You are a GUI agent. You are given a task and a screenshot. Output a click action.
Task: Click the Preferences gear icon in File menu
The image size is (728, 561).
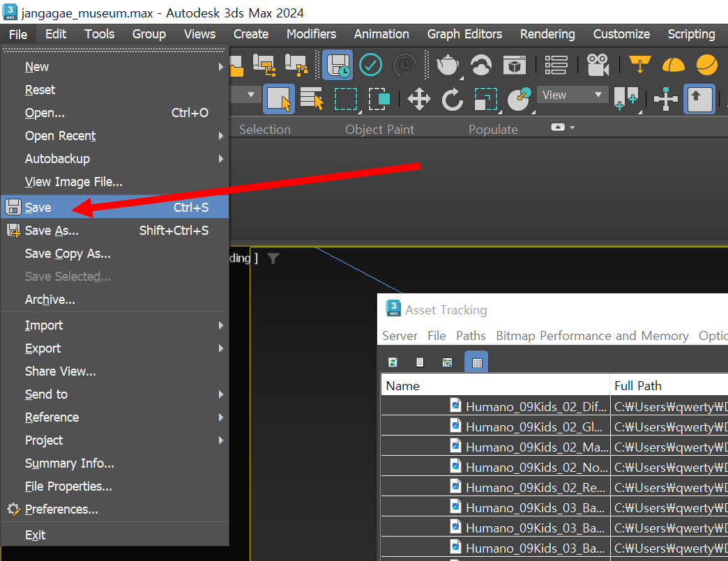(x=13, y=509)
